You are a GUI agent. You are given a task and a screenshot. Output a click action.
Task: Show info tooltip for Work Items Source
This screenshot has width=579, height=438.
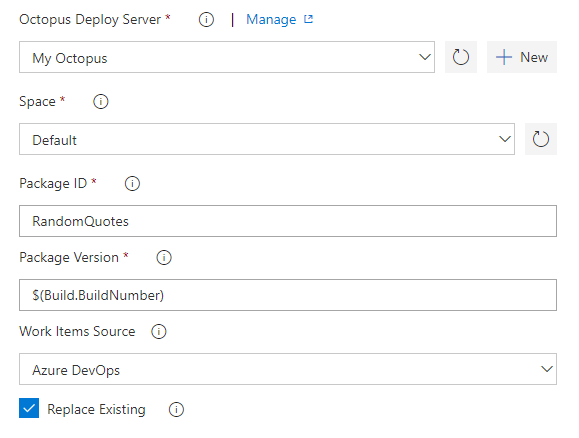[159, 331]
